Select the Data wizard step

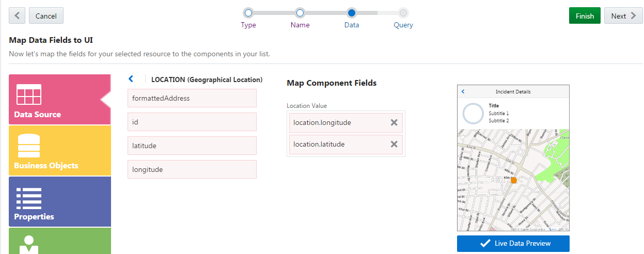click(x=352, y=12)
